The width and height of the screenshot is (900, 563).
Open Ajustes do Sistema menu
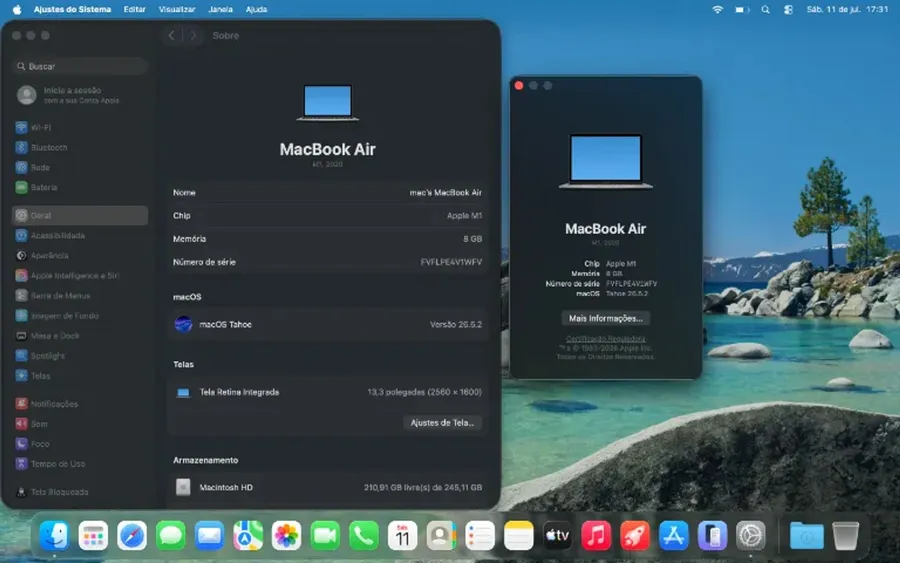[x=72, y=9]
